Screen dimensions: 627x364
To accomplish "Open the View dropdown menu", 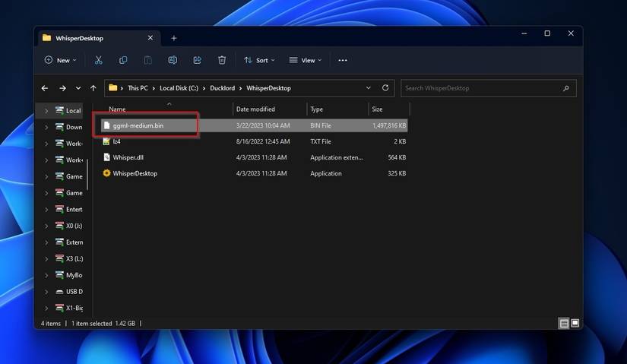I will click(x=306, y=60).
